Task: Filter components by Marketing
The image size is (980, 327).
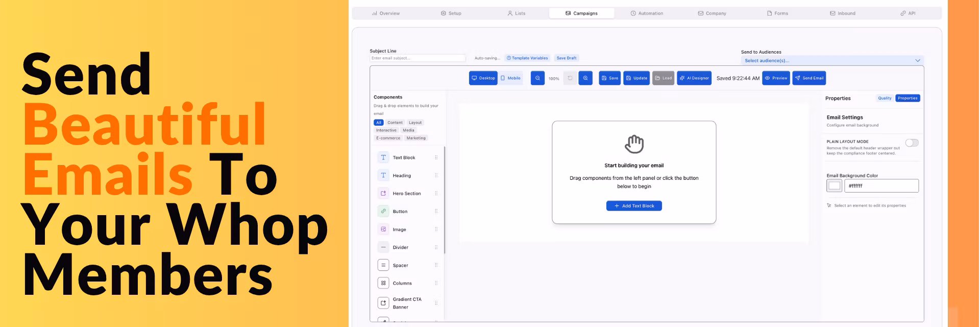Action: tap(416, 138)
